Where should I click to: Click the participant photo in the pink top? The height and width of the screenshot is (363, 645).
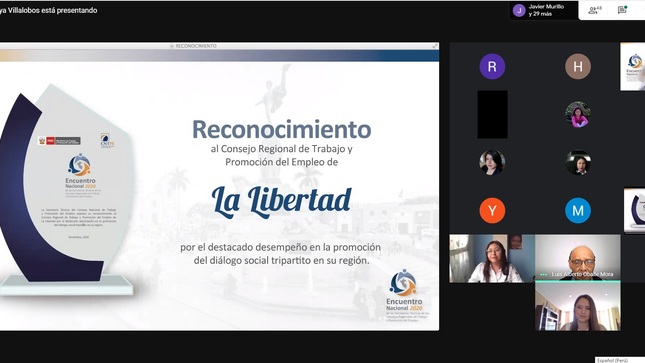pyautogui.click(x=578, y=114)
